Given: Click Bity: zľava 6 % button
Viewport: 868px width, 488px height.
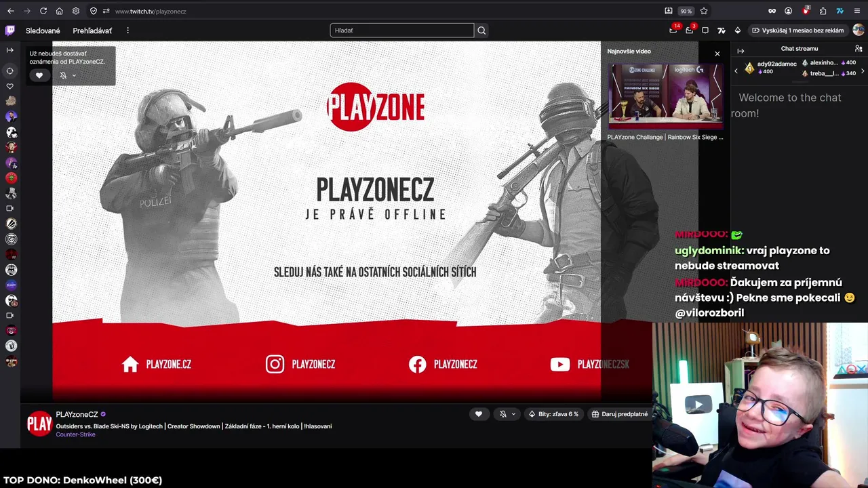Looking at the screenshot, I should [x=554, y=414].
